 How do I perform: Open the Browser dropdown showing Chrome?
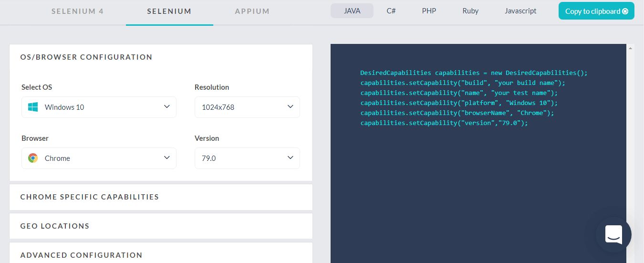(x=99, y=158)
